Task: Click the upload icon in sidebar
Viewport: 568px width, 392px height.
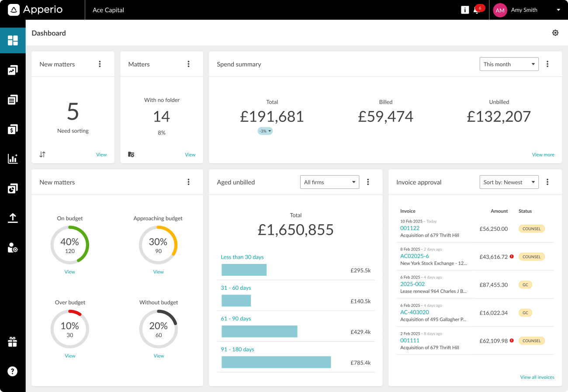Action: point(13,218)
